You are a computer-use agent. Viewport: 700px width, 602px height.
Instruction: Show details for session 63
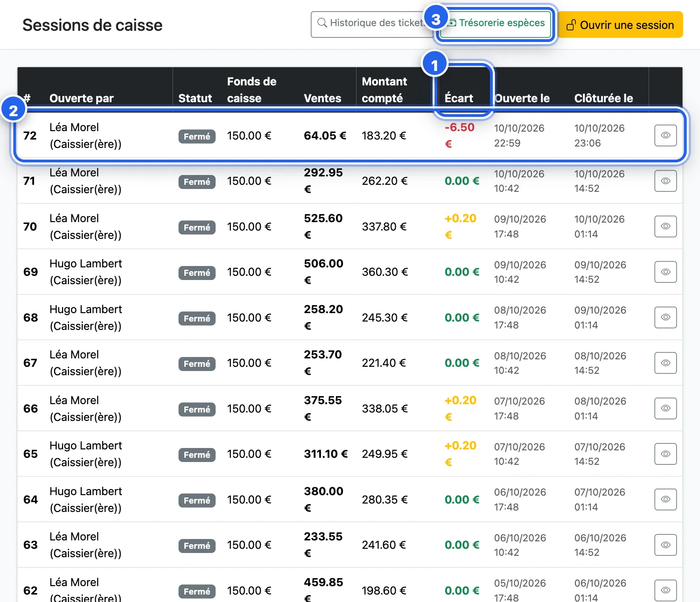point(665,545)
